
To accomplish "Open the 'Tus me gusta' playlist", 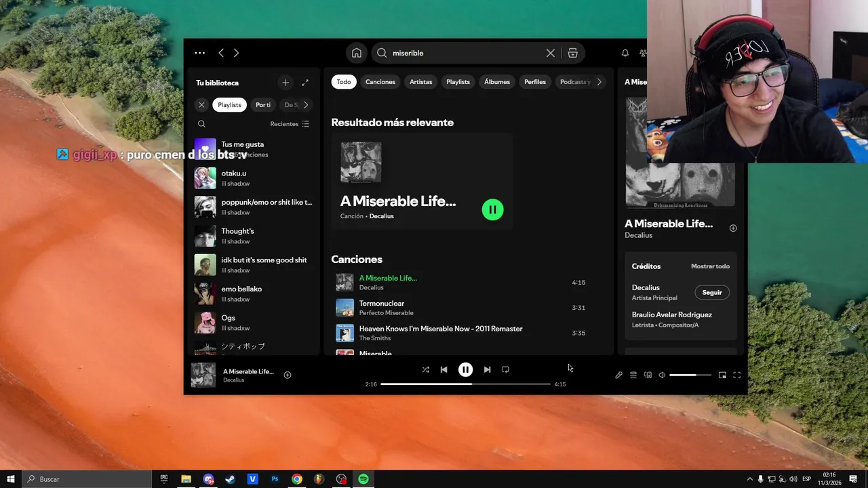I will [254, 149].
